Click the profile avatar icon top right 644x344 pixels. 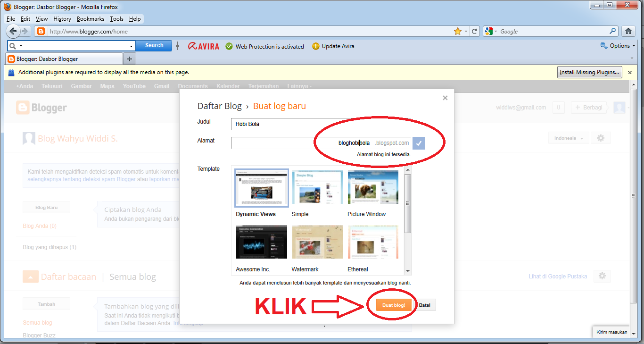coord(619,107)
